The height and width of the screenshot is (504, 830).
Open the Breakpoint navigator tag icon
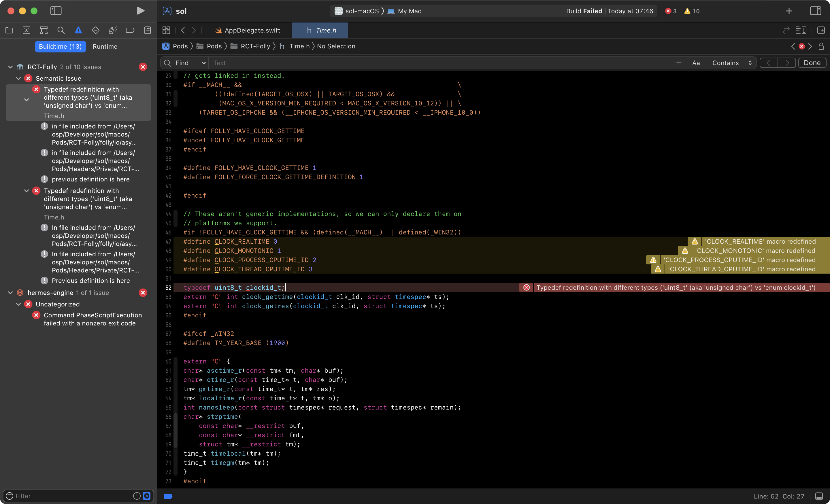pyautogui.click(x=130, y=30)
